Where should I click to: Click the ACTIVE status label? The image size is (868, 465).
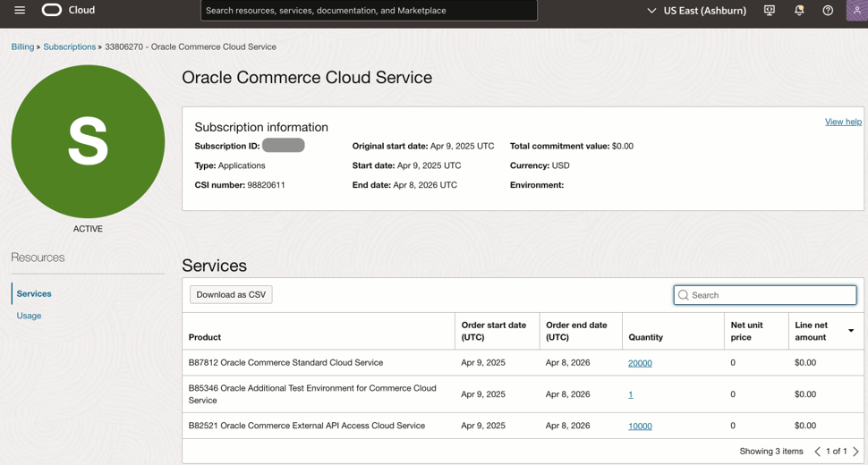click(x=88, y=229)
